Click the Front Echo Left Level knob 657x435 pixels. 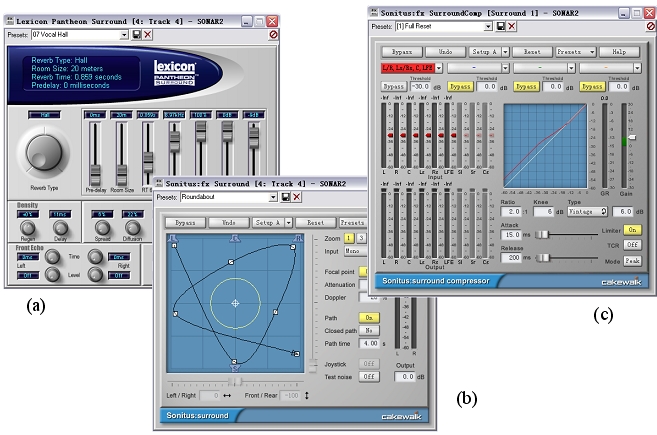52,274
